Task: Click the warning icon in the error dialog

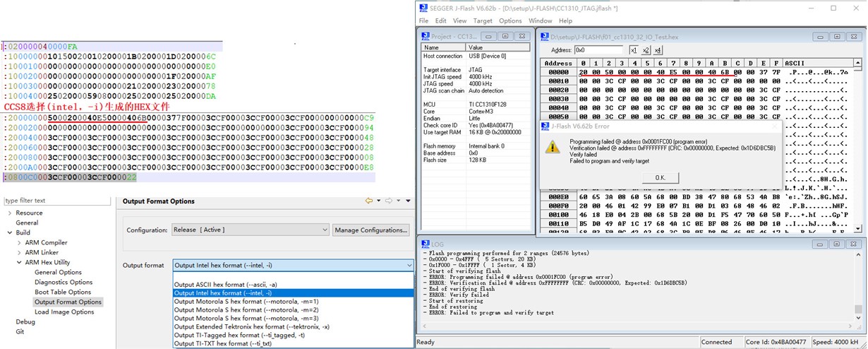Action: click(x=553, y=146)
